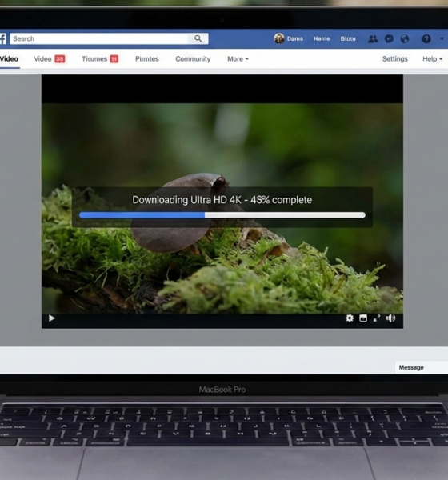Switch to the Community tab
The height and width of the screenshot is (480, 448).
point(193,59)
